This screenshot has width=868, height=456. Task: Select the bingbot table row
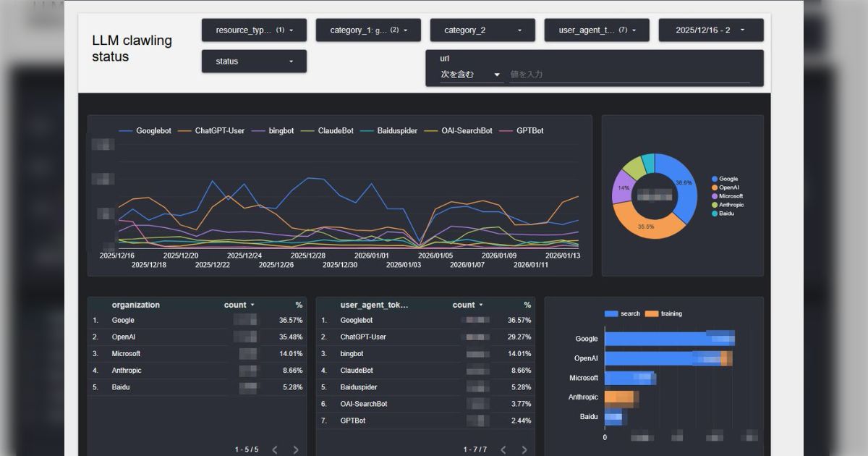[425, 354]
